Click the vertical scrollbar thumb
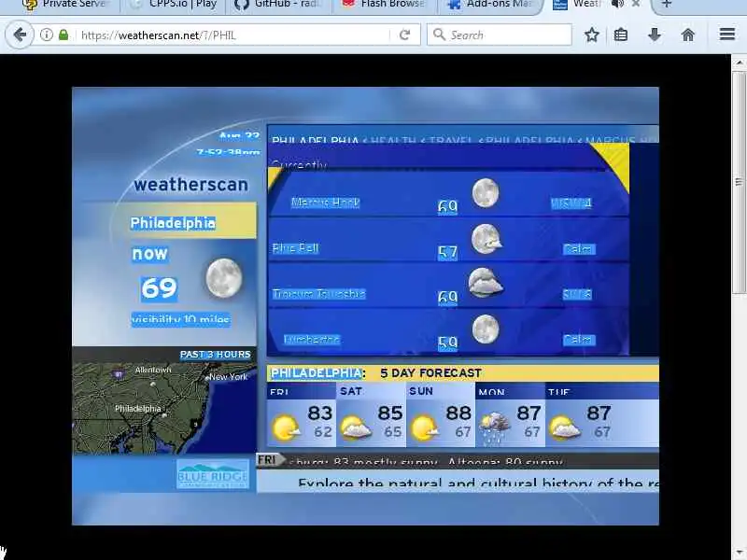Image resolution: width=747 pixels, height=560 pixels. [739, 182]
